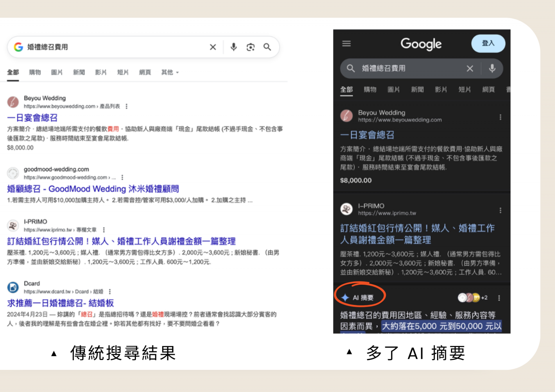Tap the mobile microphone icon

pos(492,69)
